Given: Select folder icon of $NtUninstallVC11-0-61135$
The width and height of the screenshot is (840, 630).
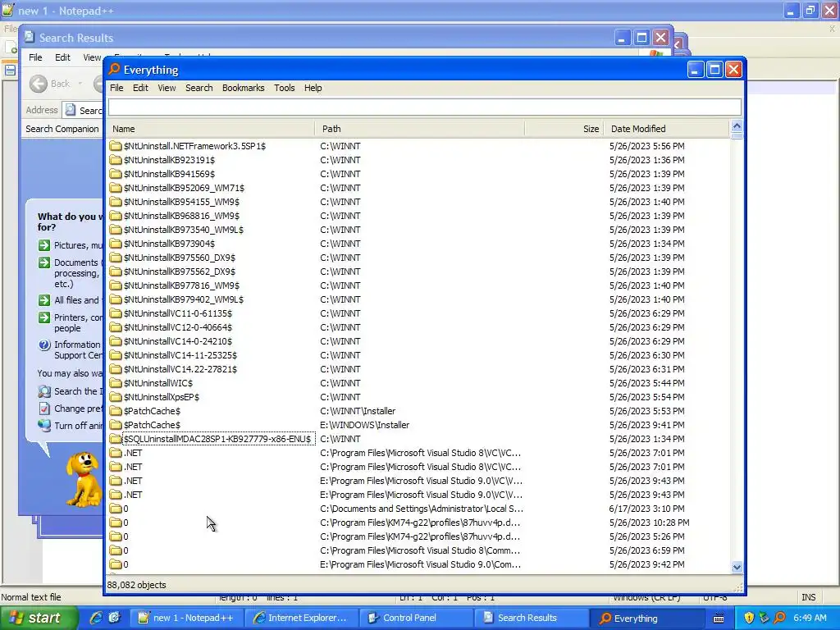Looking at the screenshot, I should pos(115,313).
